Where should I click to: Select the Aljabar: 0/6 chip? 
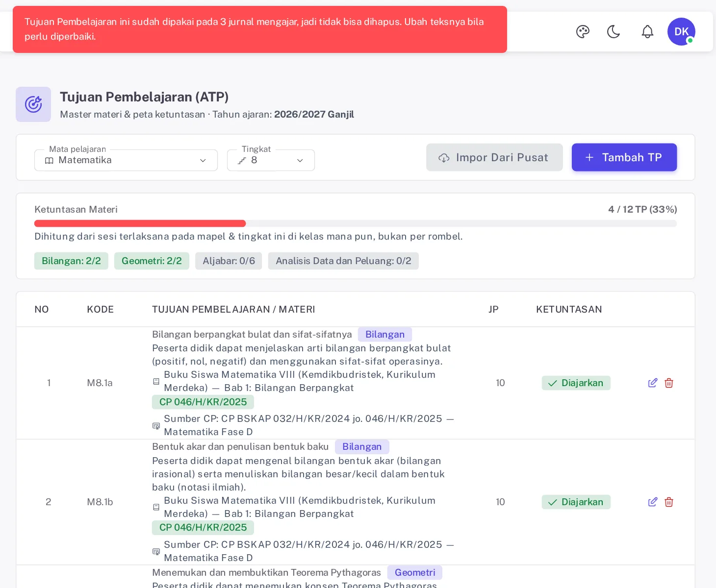(229, 261)
